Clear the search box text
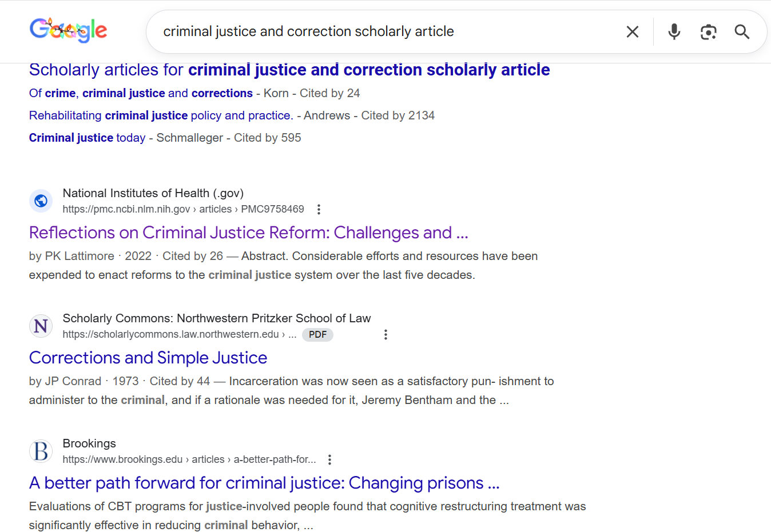771x532 pixels. [632, 32]
